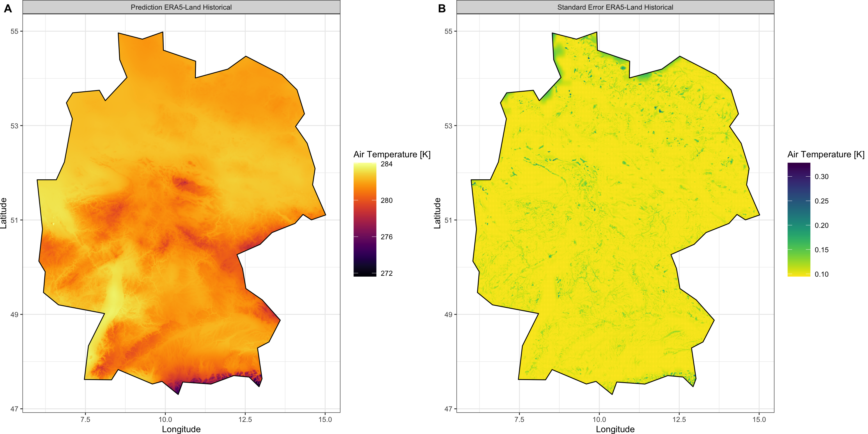This screenshot has width=868, height=434.
Task: Click the Standard Error ERA5-Land Historical title strip
Action: [615, 7]
